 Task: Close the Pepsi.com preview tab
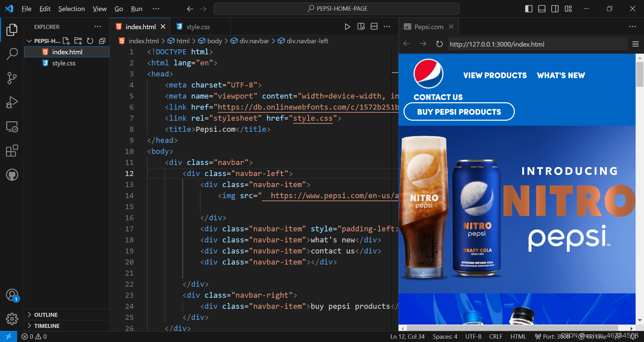pyautogui.click(x=451, y=26)
